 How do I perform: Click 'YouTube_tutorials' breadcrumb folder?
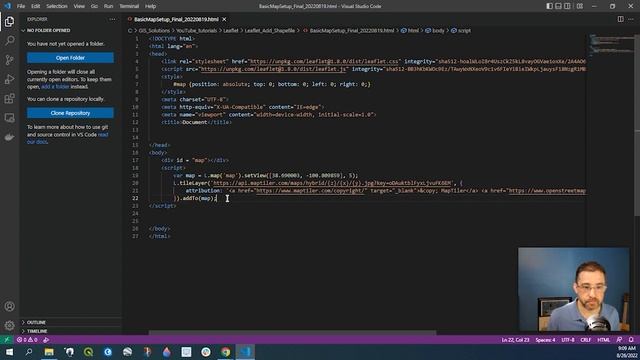coord(196,30)
